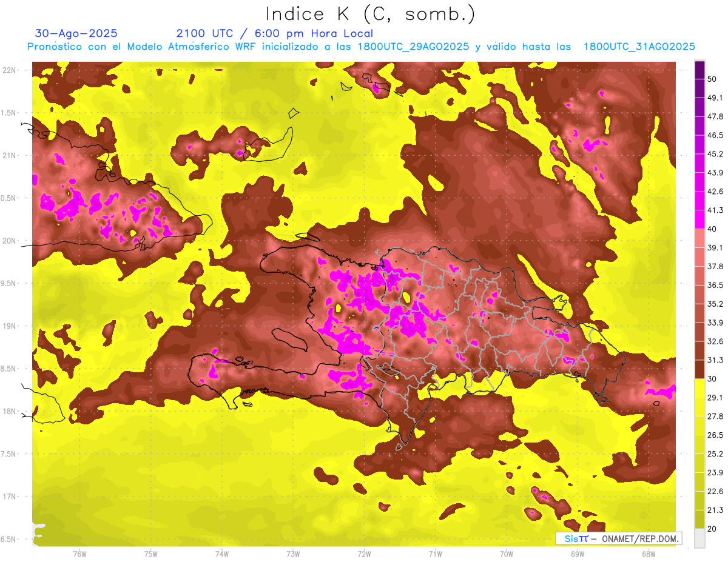Click the "72W" longitude label
The width and height of the screenshot is (728, 562).
coord(364,554)
